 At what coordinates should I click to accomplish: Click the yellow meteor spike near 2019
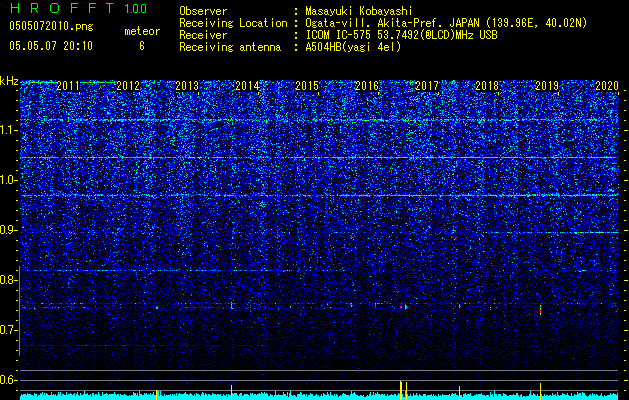coord(540,392)
